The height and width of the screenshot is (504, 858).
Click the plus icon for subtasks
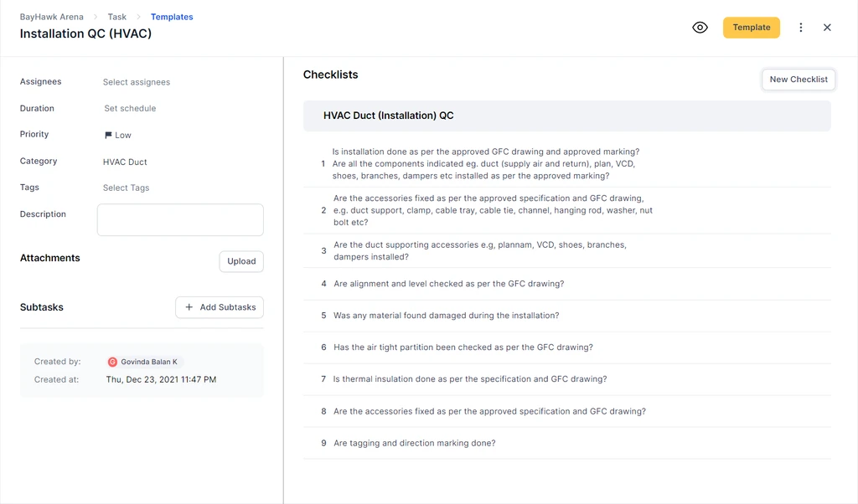[189, 307]
